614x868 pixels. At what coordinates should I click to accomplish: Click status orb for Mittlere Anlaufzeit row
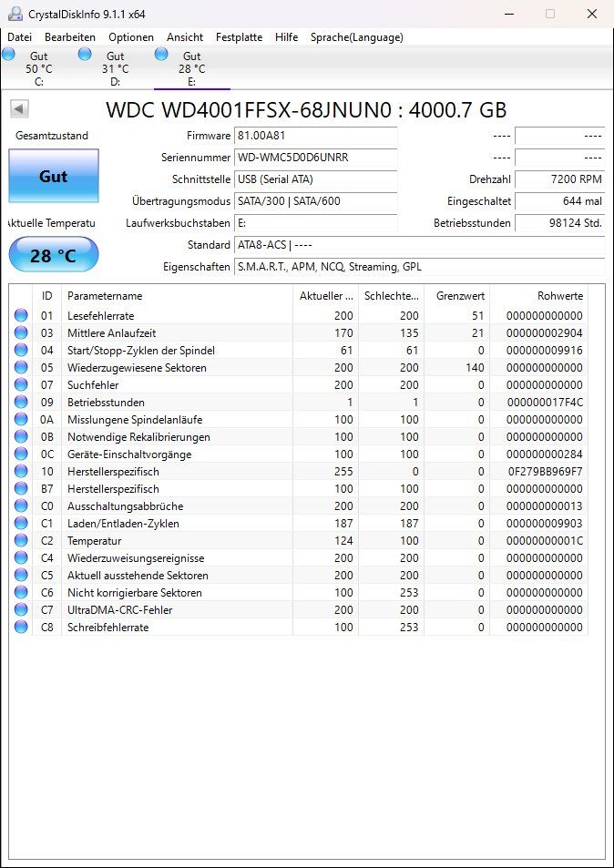pos(20,332)
